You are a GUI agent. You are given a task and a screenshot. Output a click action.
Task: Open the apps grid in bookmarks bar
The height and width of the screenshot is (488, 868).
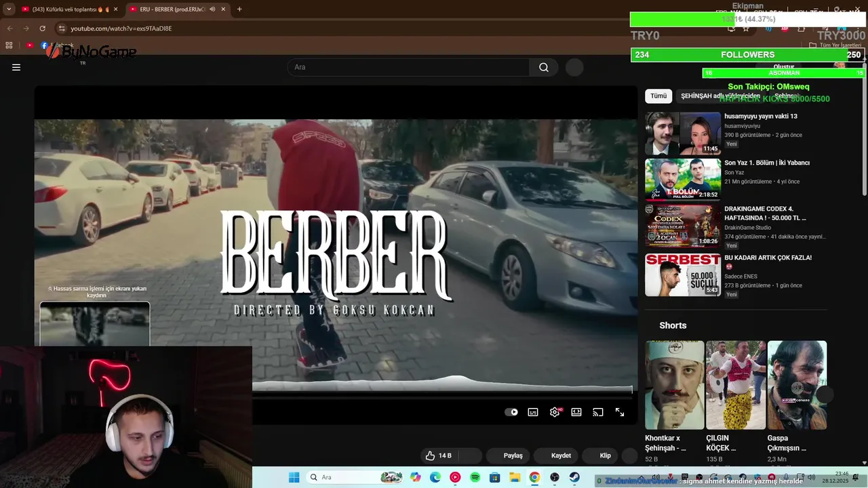point(9,45)
